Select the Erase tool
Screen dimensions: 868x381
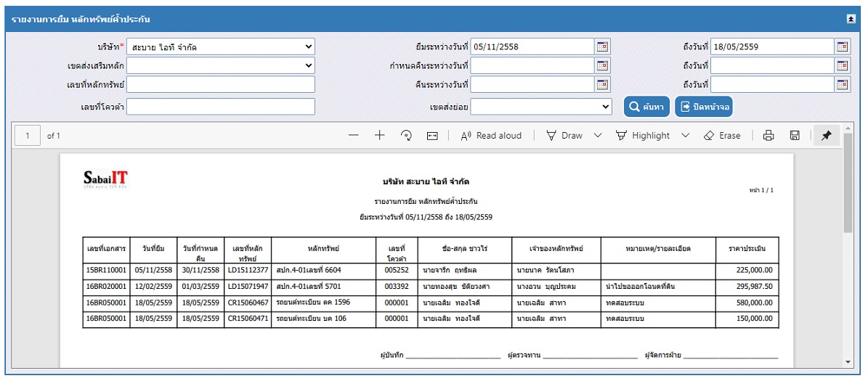point(722,136)
